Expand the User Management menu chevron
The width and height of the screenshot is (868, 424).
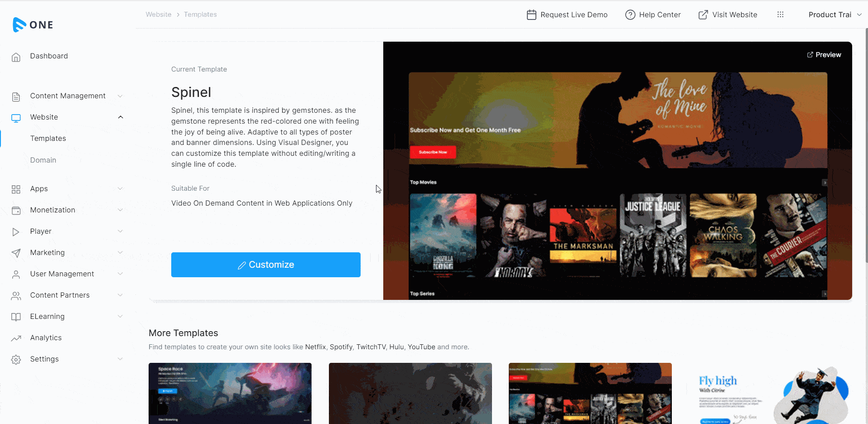point(120,274)
